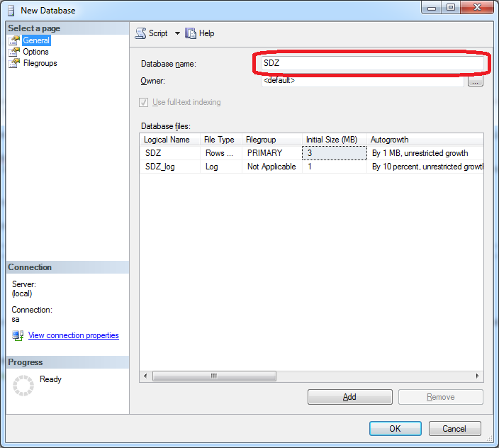Viewport: 499px width, 448px height.
Task: Click the Filegroup column header
Action: pos(271,140)
